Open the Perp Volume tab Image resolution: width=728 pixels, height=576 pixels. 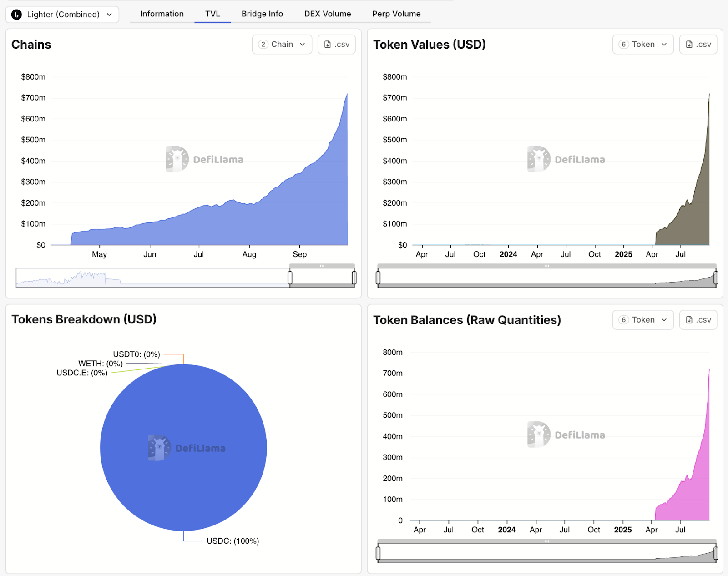(396, 14)
